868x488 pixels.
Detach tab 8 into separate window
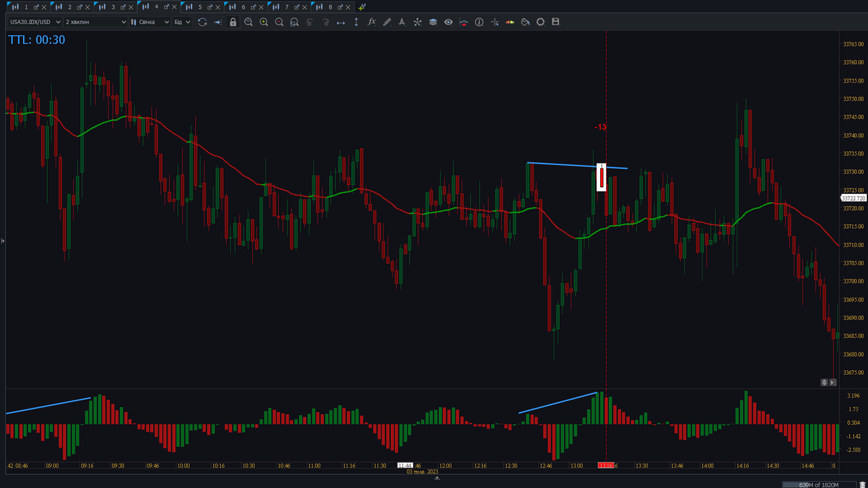(340, 7)
